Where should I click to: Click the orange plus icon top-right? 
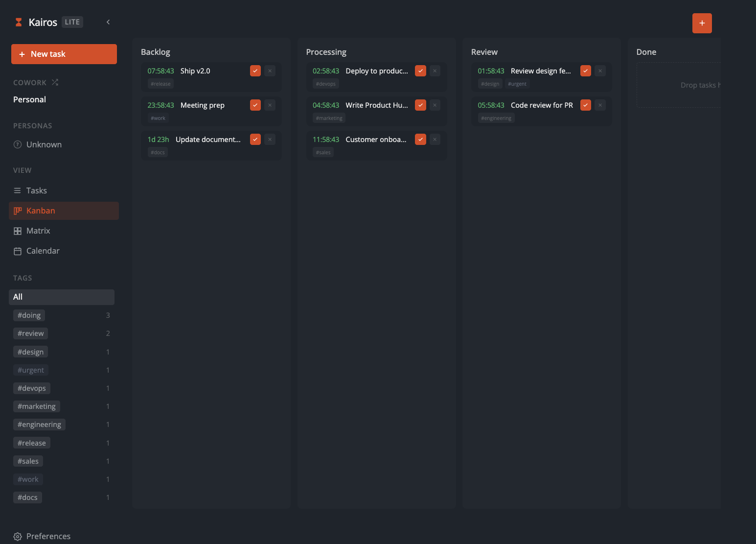tap(702, 23)
